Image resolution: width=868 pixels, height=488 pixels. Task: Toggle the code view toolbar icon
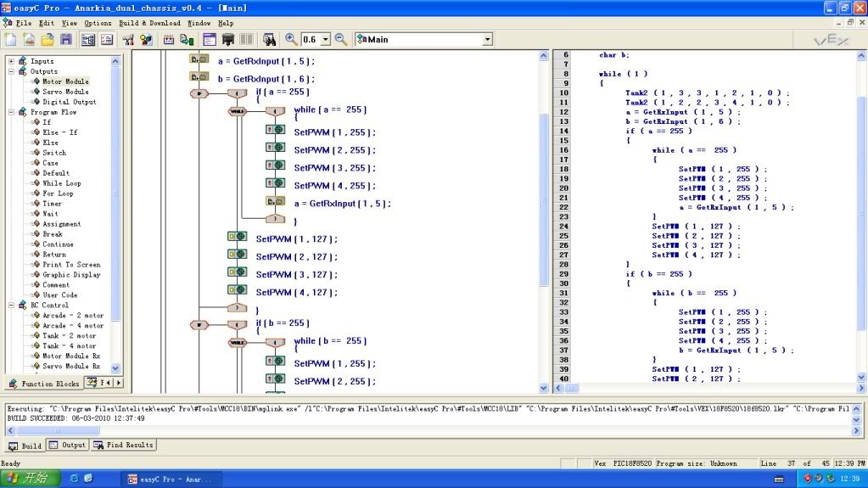[106, 39]
